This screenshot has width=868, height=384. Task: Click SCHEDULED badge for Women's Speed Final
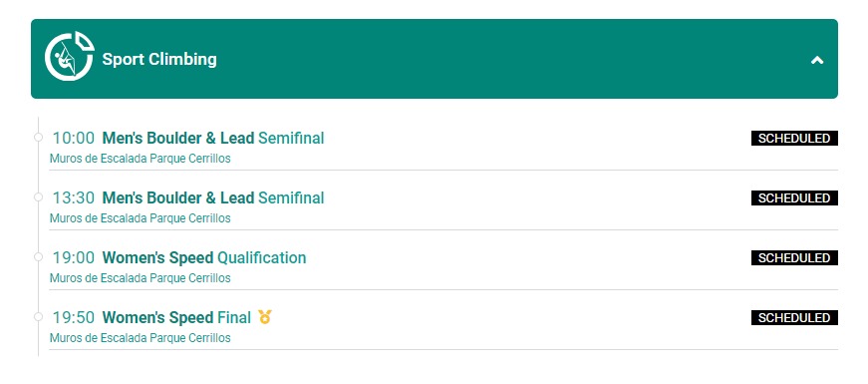pyautogui.click(x=794, y=317)
